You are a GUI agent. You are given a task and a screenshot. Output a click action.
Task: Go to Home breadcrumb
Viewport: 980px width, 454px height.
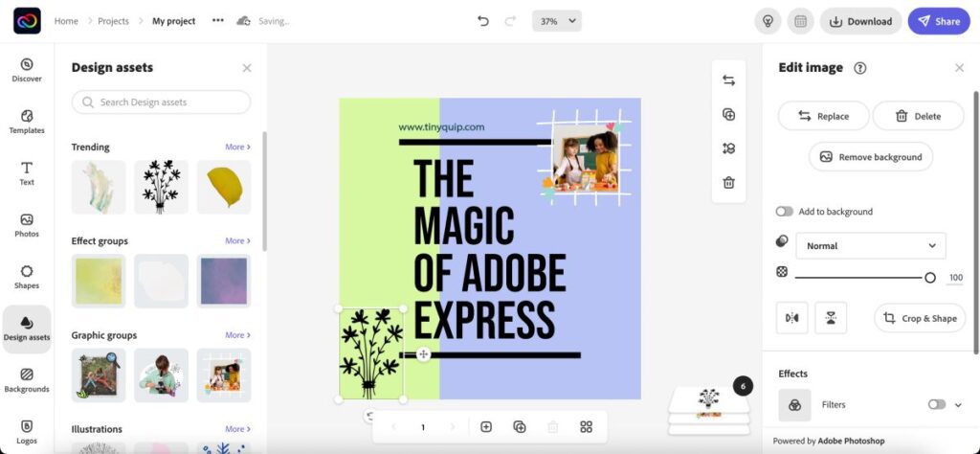point(66,21)
